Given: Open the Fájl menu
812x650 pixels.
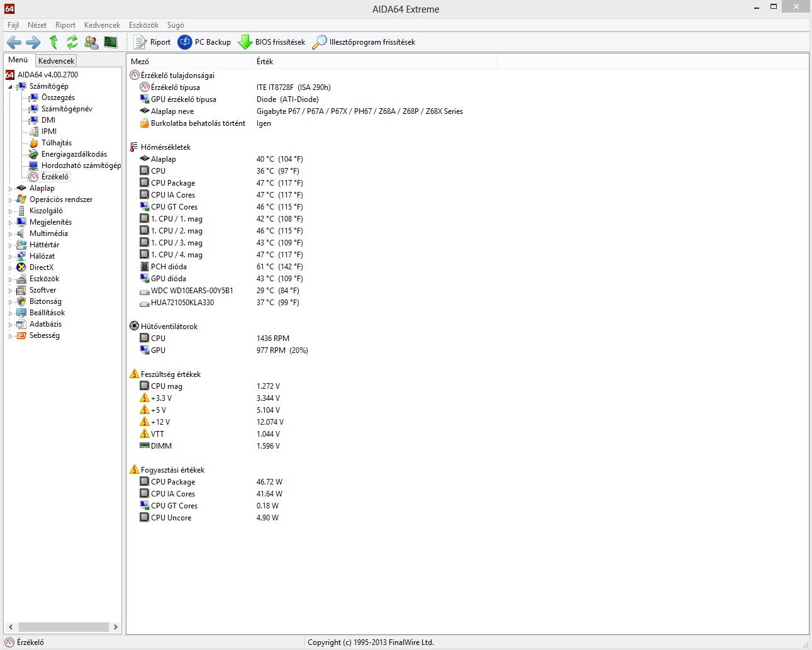Looking at the screenshot, I should pyautogui.click(x=13, y=25).
